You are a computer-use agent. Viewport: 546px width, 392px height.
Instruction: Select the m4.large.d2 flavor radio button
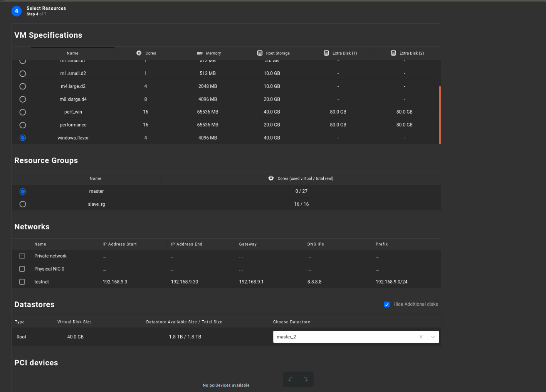23,86
